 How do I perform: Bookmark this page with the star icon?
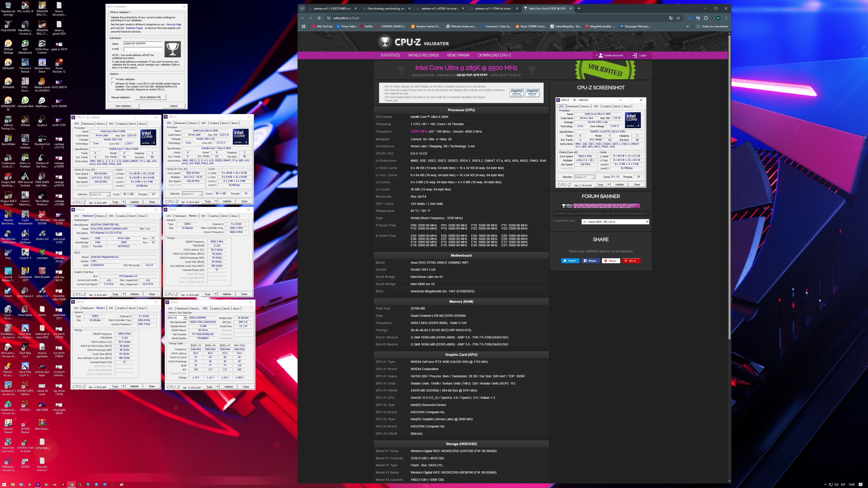pyautogui.click(x=678, y=18)
